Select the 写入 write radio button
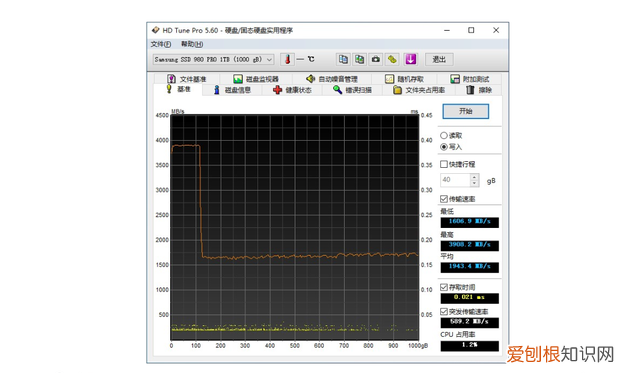The width and height of the screenshot is (640, 373). [451, 147]
